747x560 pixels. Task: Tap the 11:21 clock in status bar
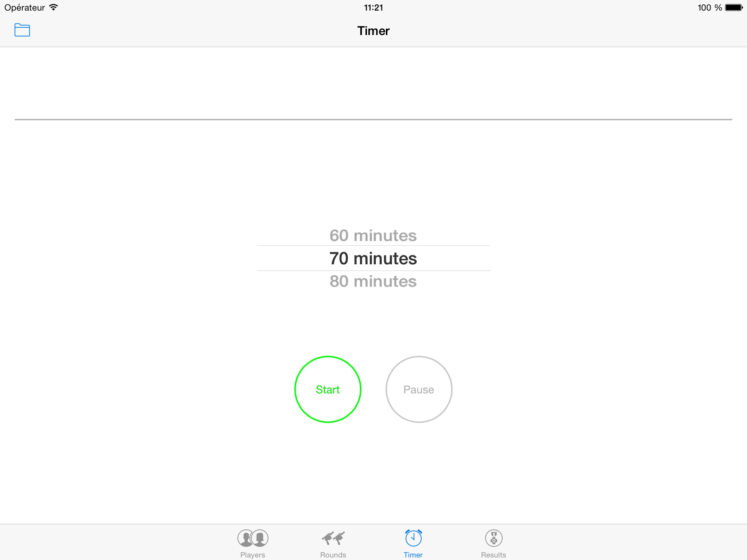click(x=373, y=8)
